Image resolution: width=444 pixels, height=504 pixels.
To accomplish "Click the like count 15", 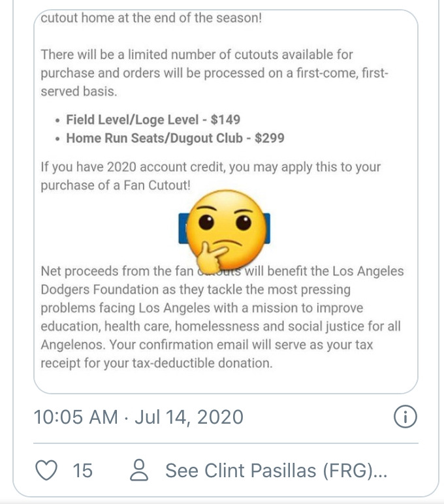I will (82, 470).
